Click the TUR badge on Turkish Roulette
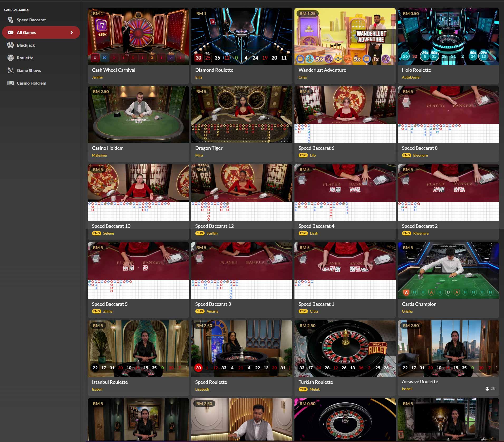Viewport: 504px width, 442px height. coord(303,389)
